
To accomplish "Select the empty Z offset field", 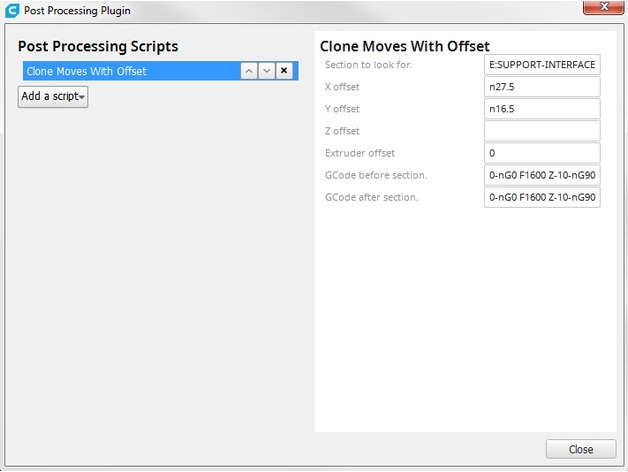I will point(541,131).
